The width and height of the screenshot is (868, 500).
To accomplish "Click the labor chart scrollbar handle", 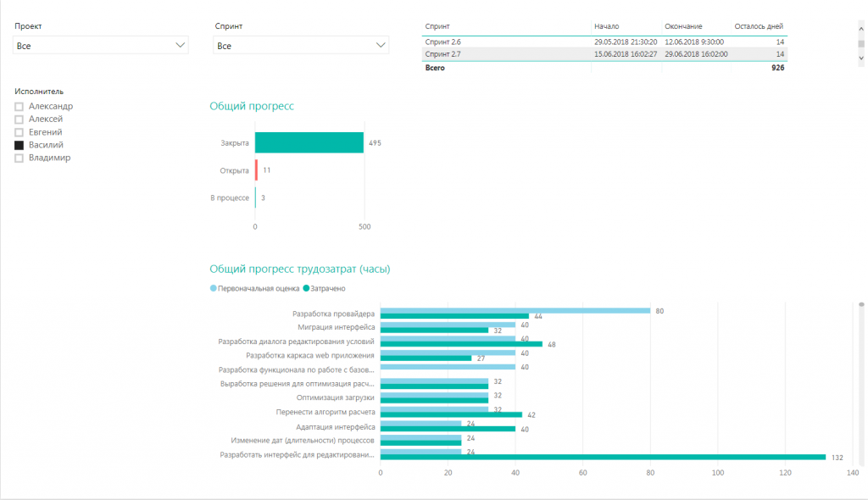I will click(x=861, y=304).
